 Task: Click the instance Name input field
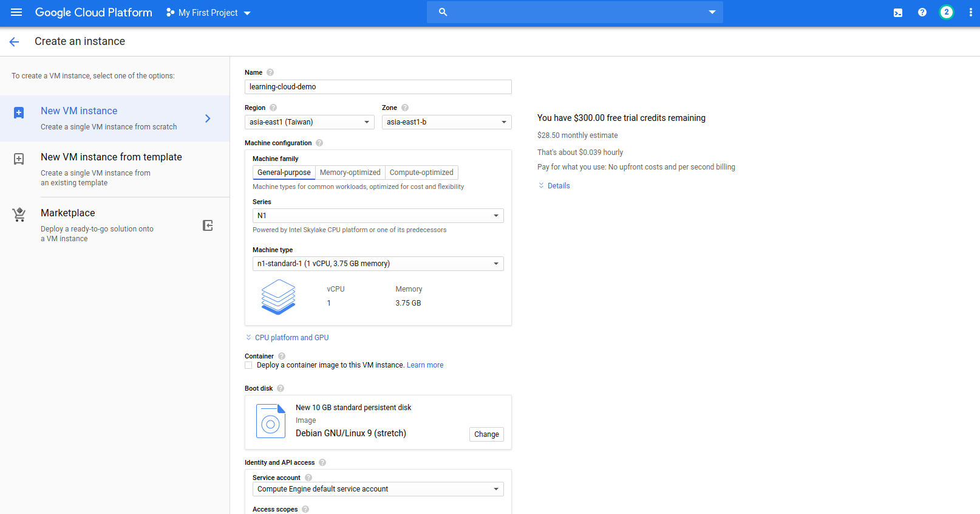click(378, 87)
